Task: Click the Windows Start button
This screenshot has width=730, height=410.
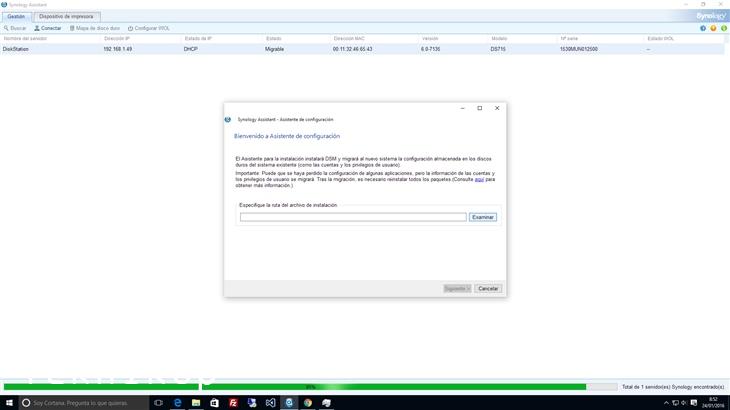Action: pos(10,402)
